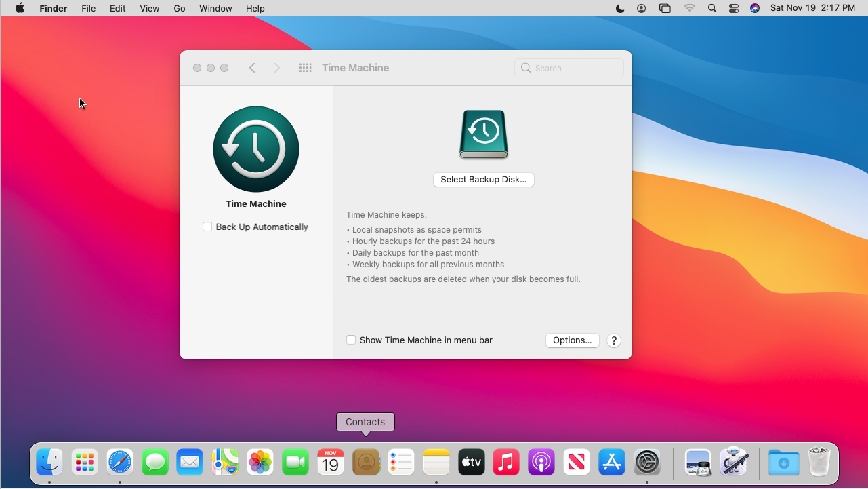Viewport: 868px width, 489px height.
Task: Open Reminders from the Dock
Action: [x=401, y=463]
